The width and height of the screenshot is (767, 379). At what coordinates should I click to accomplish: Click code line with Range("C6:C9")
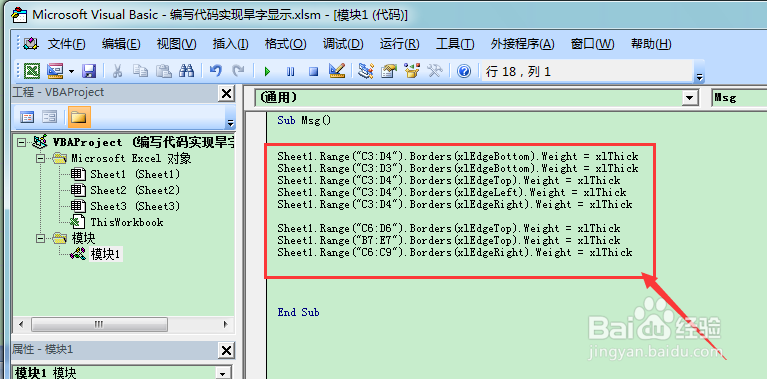(x=455, y=252)
